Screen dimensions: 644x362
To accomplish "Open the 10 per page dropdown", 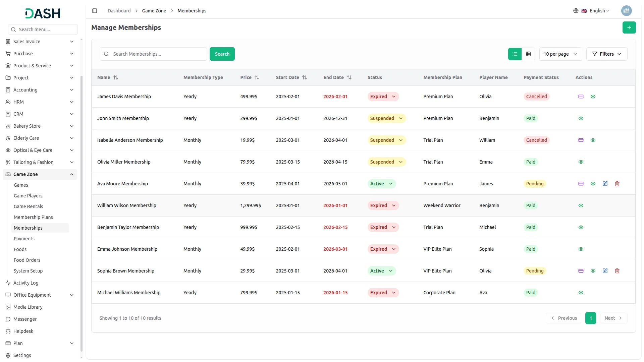I will tap(560, 54).
